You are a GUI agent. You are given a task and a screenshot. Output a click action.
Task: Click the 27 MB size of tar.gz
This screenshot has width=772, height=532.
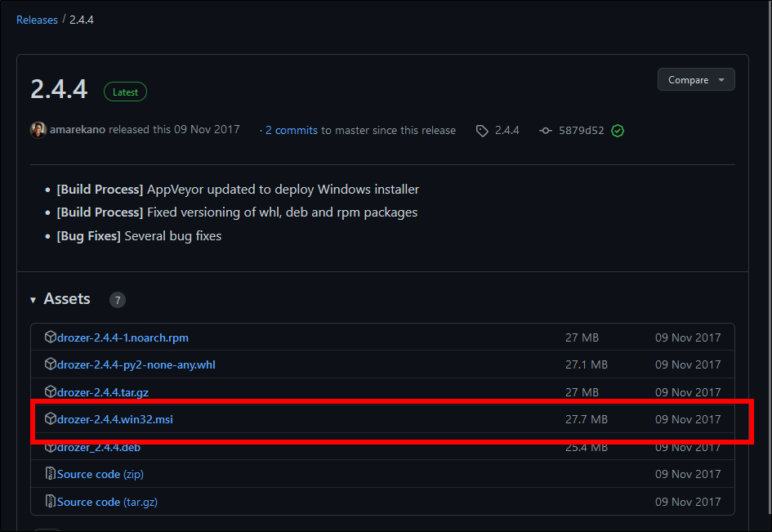tap(582, 392)
